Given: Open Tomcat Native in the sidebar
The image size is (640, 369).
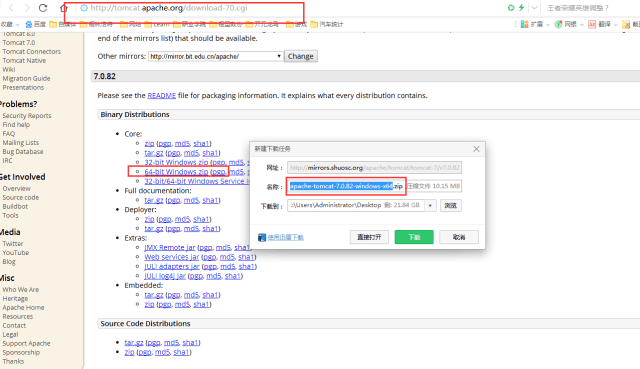Looking at the screenshot, I should [x=24, y=60].
